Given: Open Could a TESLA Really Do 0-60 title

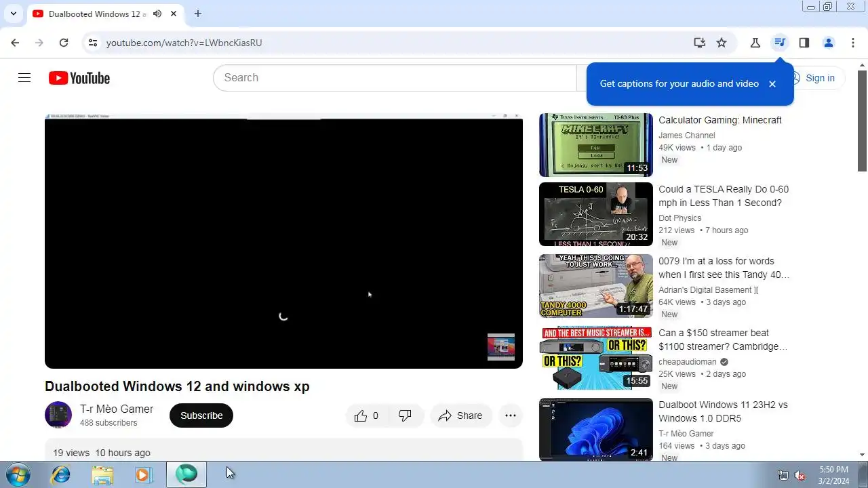Looking at the screenshot, I should pyautogui.click(x=724, y=196).
